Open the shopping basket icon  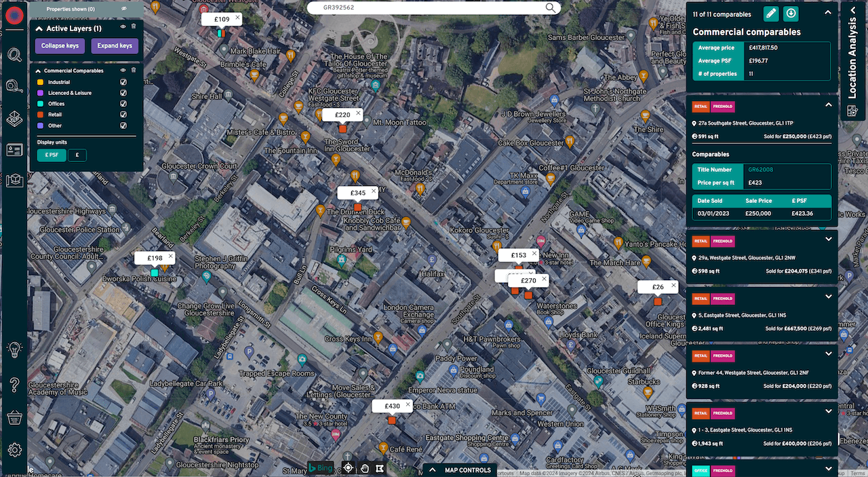click(14, 417)
